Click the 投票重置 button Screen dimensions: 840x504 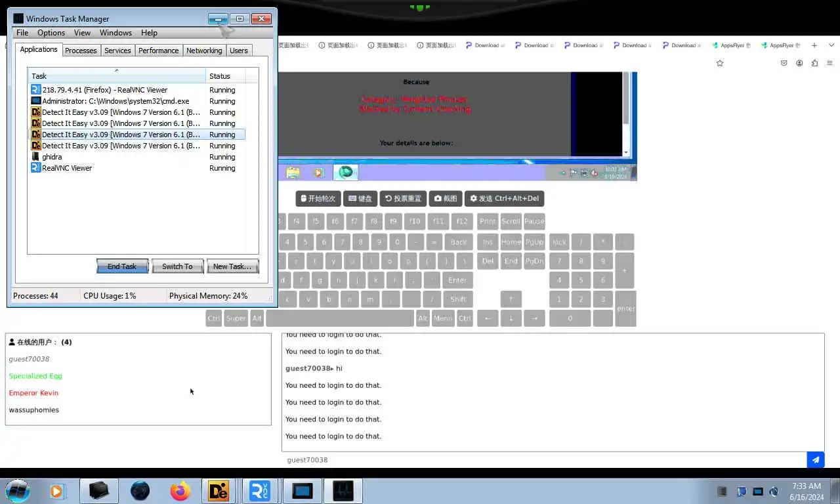click(403, 199)
